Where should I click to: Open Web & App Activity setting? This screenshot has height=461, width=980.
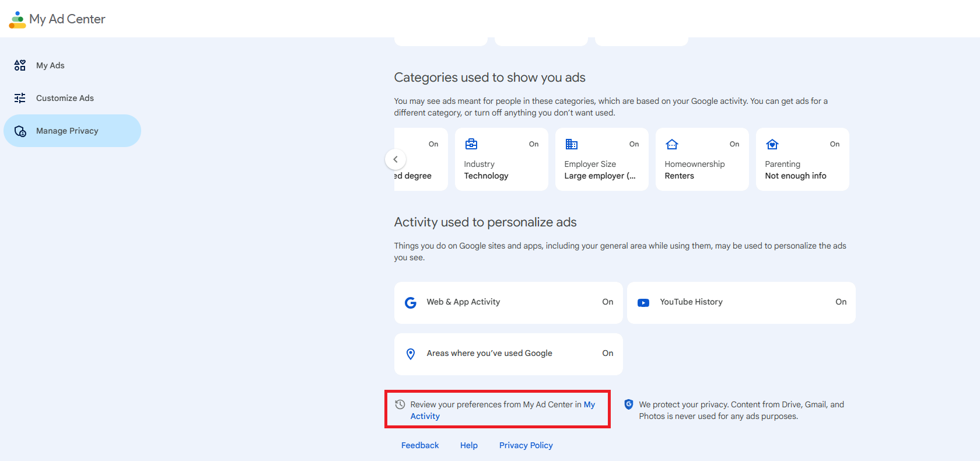[x=509, y=303]
